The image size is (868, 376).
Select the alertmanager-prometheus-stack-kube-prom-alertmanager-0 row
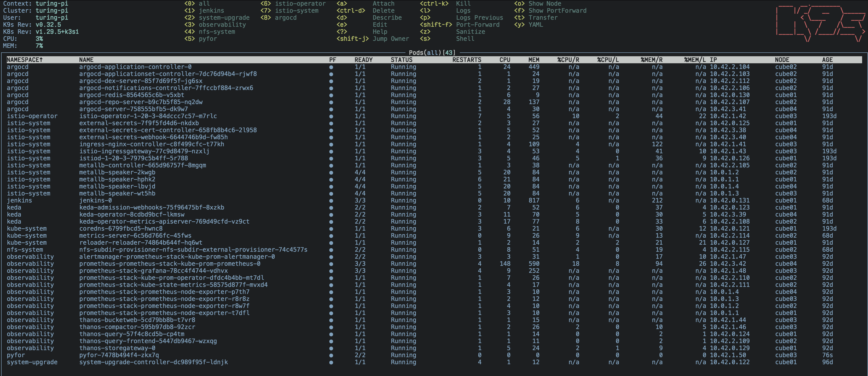pyautogui.click(x=434, y=257)
